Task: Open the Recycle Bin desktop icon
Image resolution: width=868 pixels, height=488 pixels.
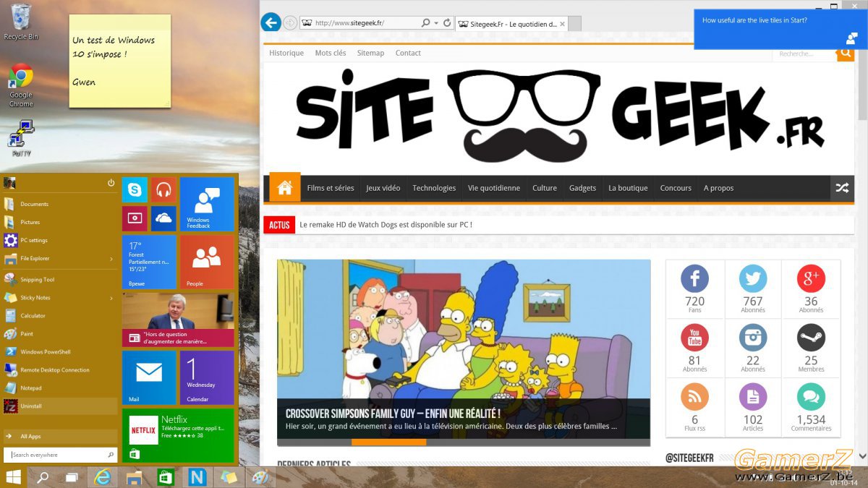Action: point(21,22)
